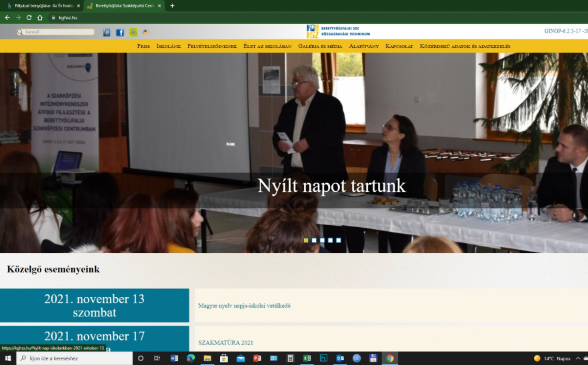View site security lock info
Image resolution: width=588 pixels, height=365 pixels.
click(x=53, y=17)
